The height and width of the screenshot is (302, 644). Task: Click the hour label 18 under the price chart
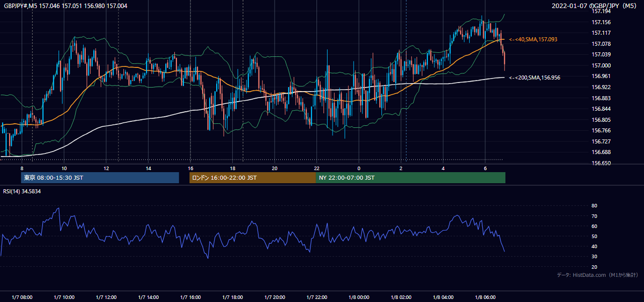point(232,168)
